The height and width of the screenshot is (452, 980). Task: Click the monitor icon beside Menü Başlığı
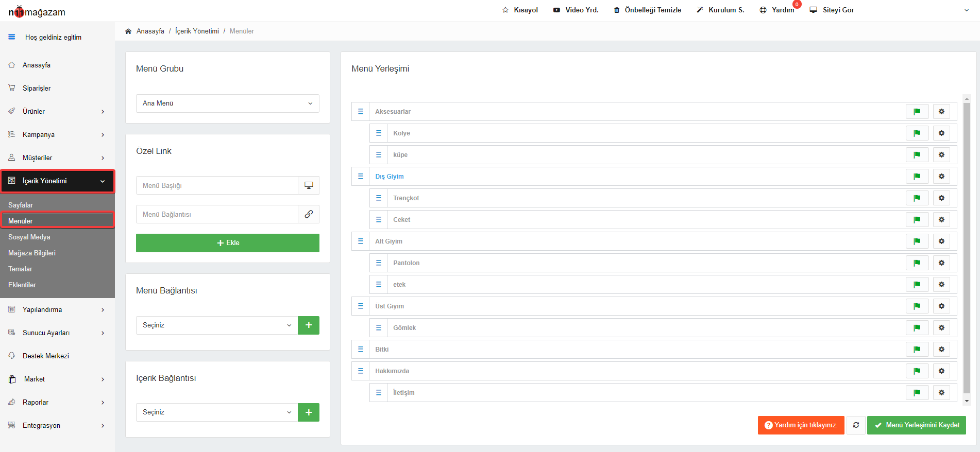click(x=309, y=185)
